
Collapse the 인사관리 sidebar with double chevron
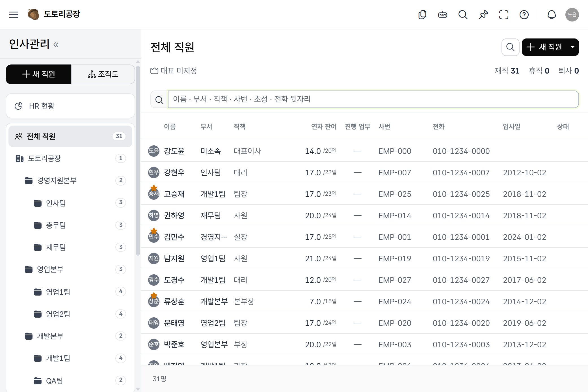pyautogui.click(x=56, y=44)
